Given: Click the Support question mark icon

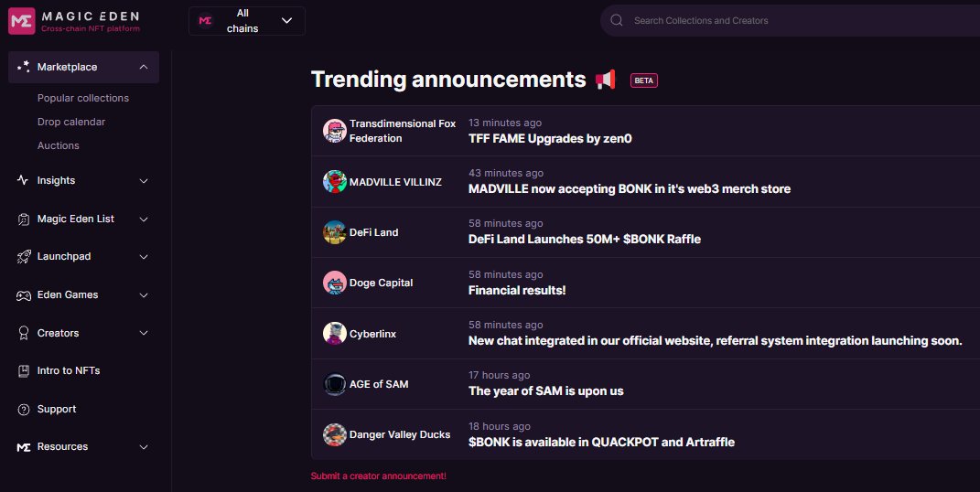Looking at the screenshot, I should (x=24, y=410).
